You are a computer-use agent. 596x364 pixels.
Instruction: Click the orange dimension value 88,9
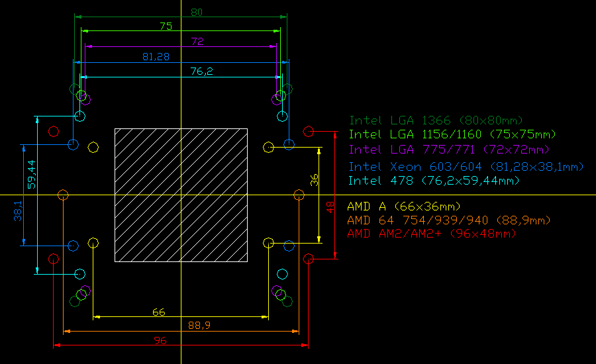tap(199, 326)
